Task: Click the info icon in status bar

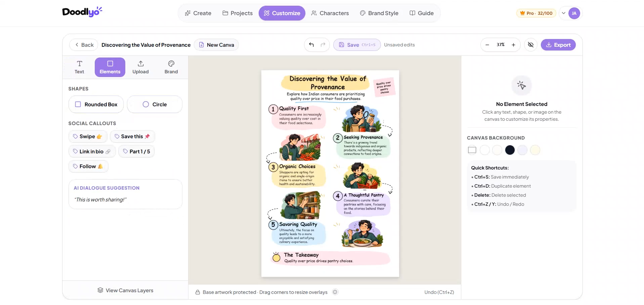Action: click(335, 292)
